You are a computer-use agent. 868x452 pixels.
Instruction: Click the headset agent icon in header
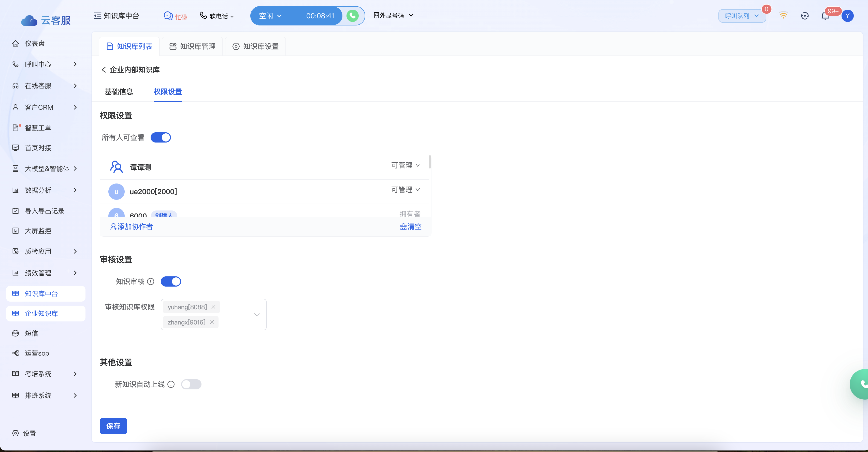(805, 16)
